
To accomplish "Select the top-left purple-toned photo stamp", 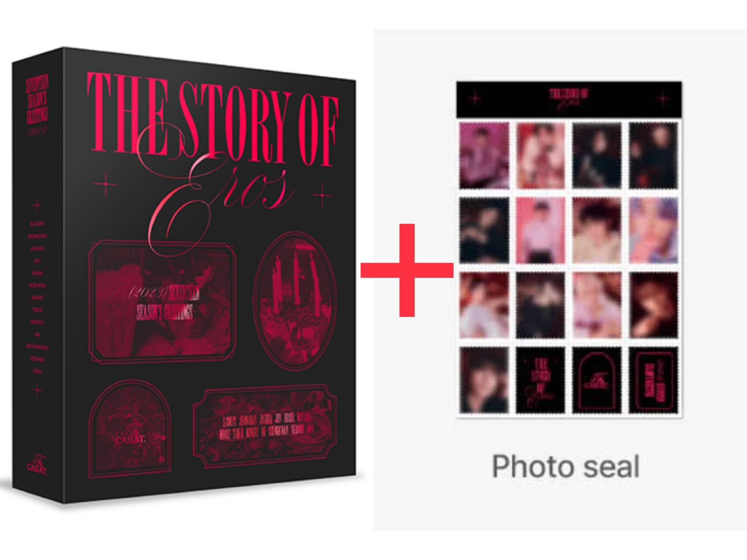I will point(484,155).
